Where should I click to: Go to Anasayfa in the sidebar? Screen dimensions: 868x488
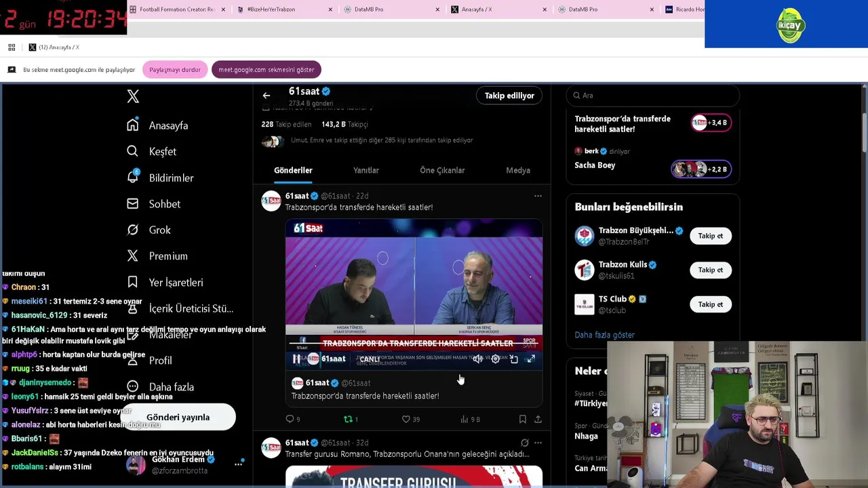(157, 125)
